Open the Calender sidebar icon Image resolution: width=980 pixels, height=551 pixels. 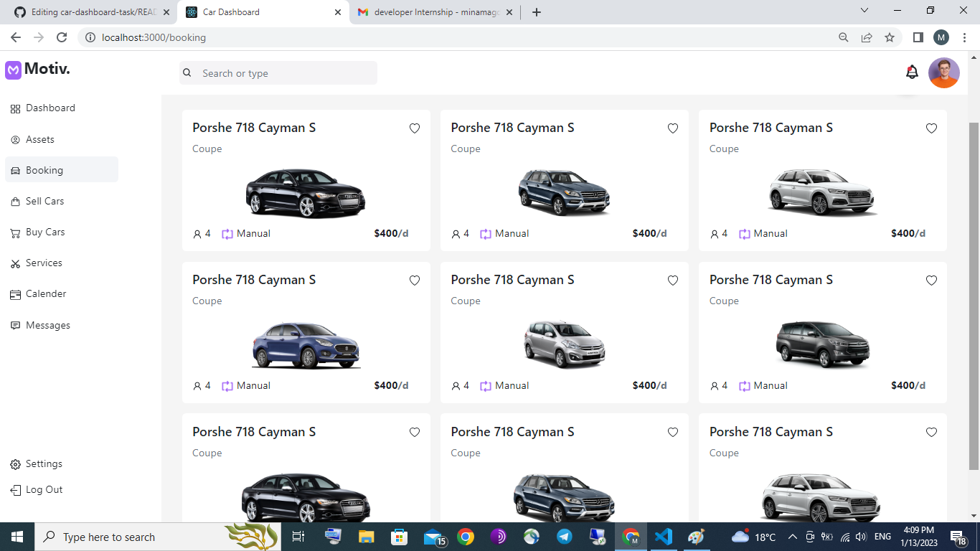coord(15,293)
